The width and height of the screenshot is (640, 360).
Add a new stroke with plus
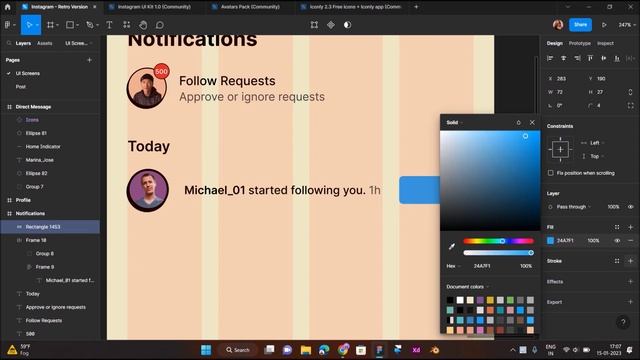[x=631, y=261]
